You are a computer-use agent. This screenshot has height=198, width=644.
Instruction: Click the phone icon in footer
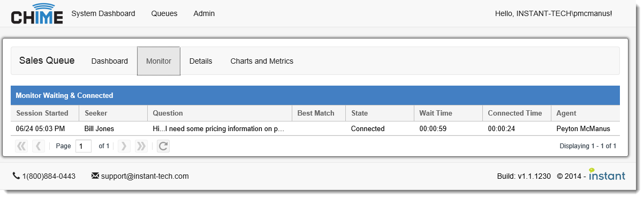tap(16, 176)
